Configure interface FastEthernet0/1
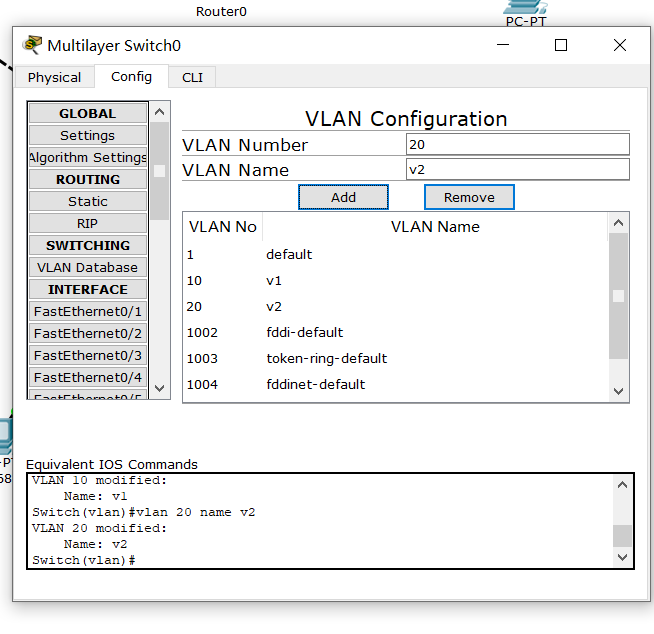Image resolution: width=654 pixels, height=634 pixels. coord(88,312)
